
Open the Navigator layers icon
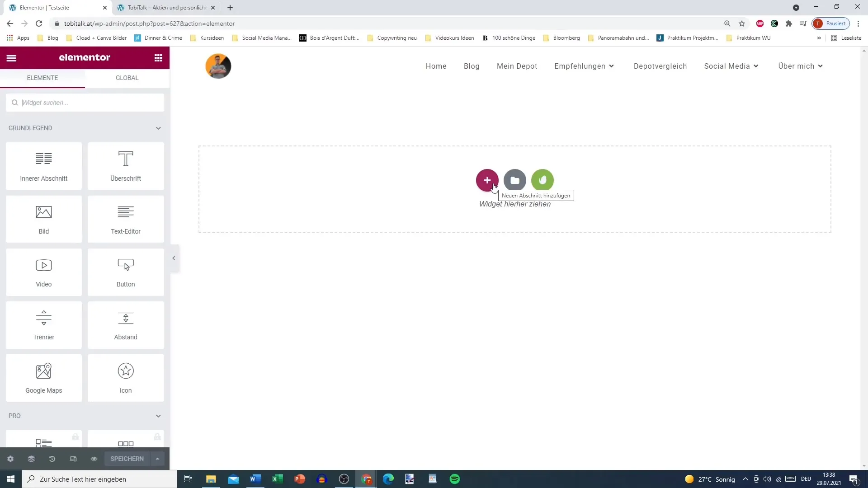coord(31,459)
